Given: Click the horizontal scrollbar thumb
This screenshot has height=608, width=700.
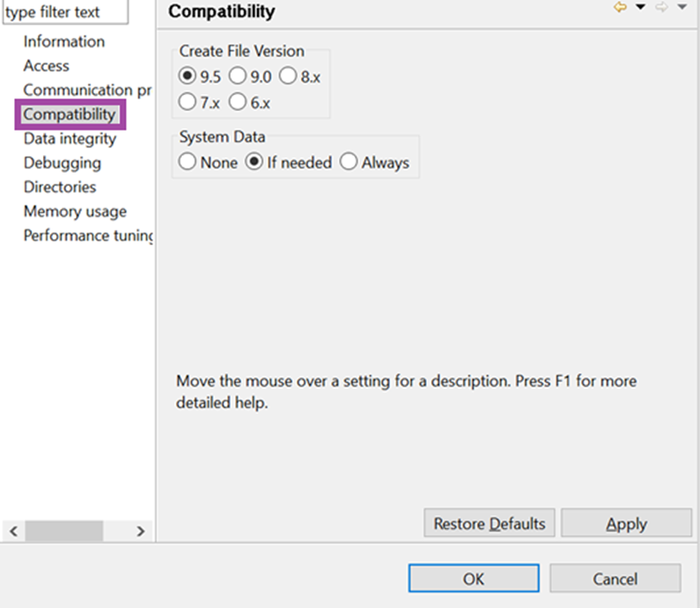Looking at the screenshot, I should [64, 531].
